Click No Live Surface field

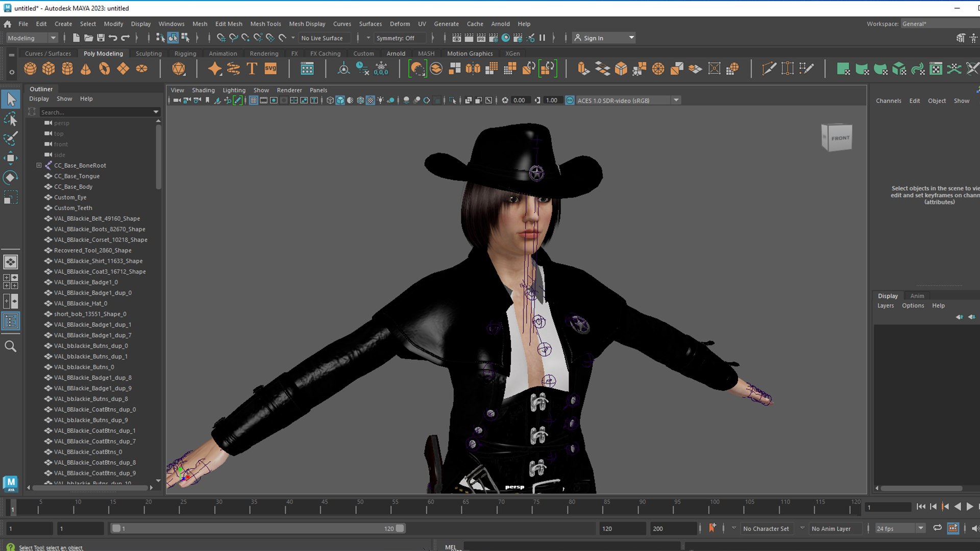[x=325, y=38]
